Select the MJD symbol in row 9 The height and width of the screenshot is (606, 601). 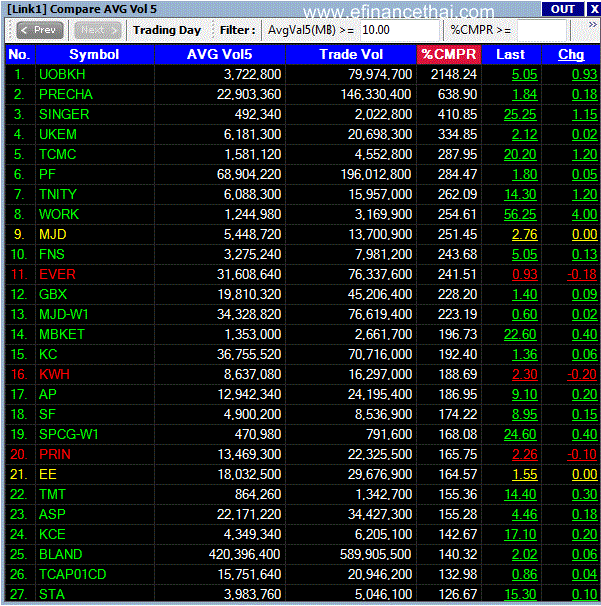point(53,235)
